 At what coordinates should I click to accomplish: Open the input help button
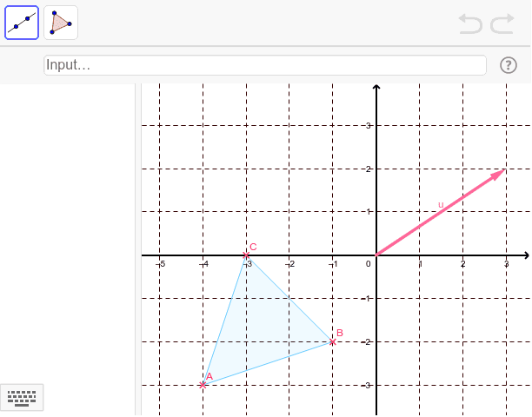click(509, 65)
